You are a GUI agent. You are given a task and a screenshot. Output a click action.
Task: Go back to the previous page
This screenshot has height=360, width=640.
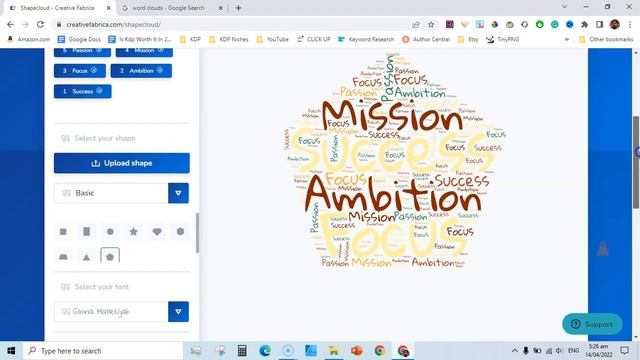[x=10, y=24]
